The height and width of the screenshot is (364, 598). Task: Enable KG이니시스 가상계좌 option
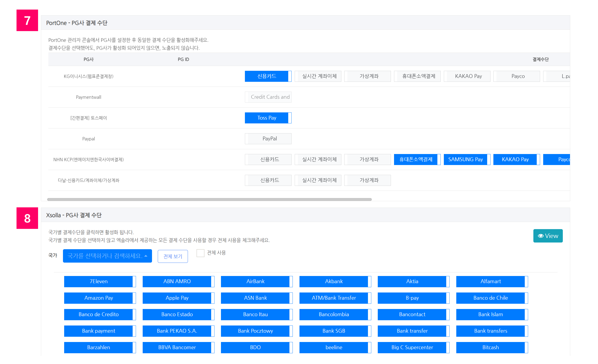click(367, 76)
